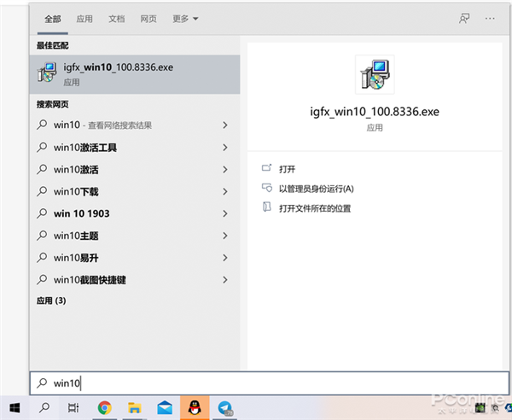512x420 pixels.
Task: Expand arrow for win10截图快捷键 suggestion
Action: tap(224, 279)
